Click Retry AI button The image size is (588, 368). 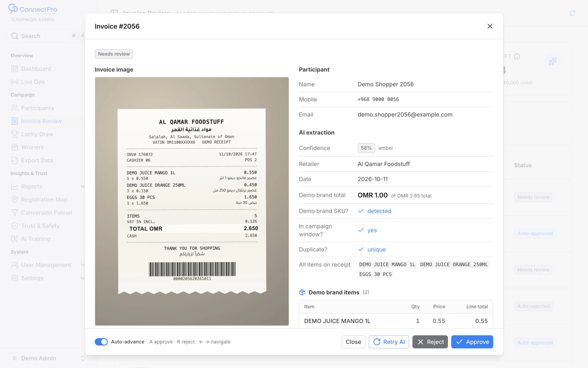(389, 342)
